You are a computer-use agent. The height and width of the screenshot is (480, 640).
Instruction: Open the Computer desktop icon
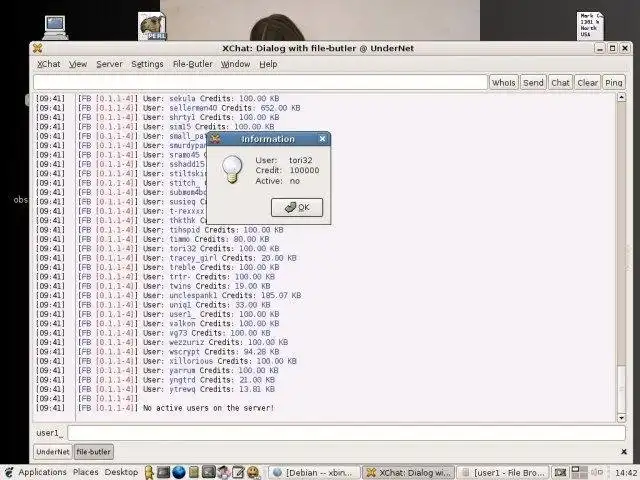point(55,27)
